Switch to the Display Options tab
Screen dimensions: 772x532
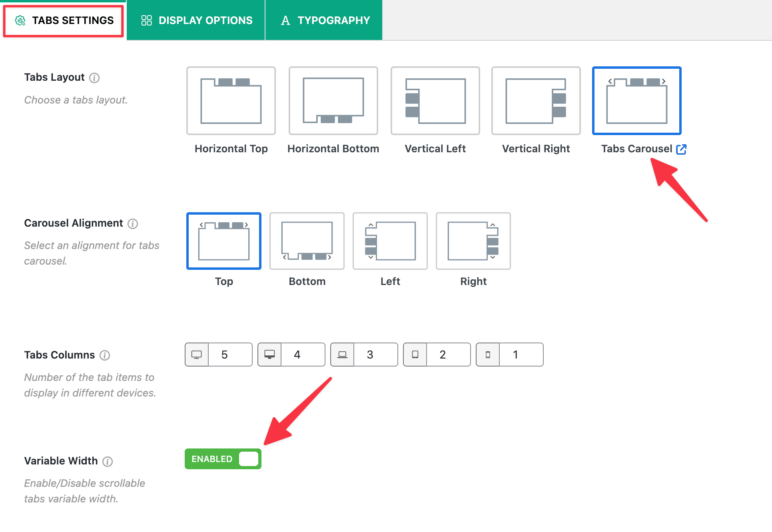pos(195,20)
